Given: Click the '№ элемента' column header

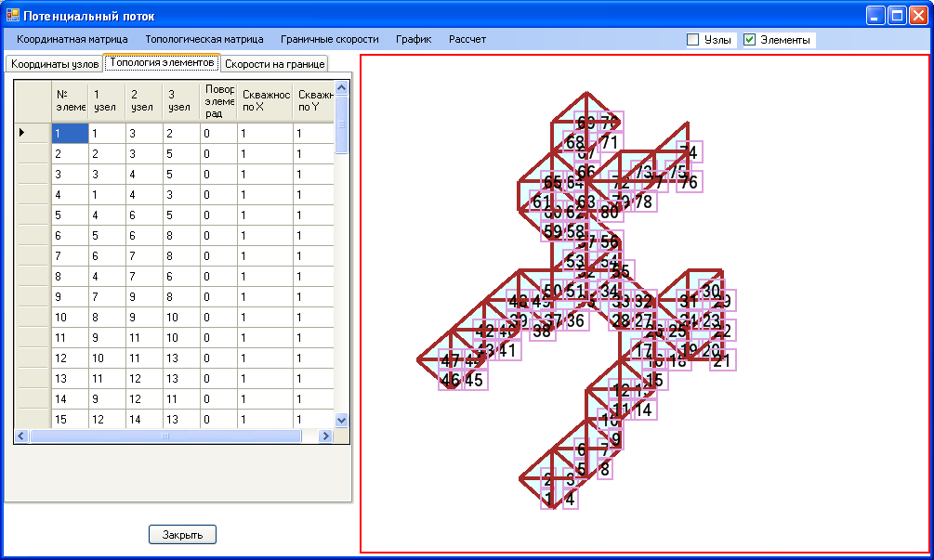Looking at the screenshot, I should (70, 101).
